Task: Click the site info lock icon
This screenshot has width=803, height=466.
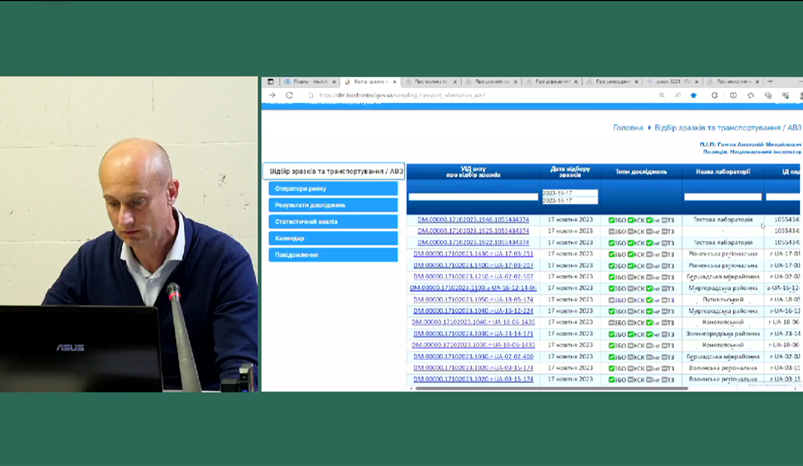Action: pyautogui.click(x=310, y=95)
